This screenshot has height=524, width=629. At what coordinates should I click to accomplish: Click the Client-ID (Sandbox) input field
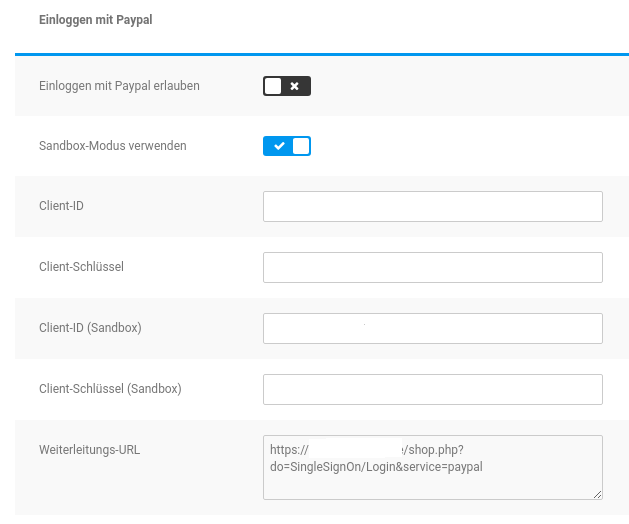[x=433, y=329]
